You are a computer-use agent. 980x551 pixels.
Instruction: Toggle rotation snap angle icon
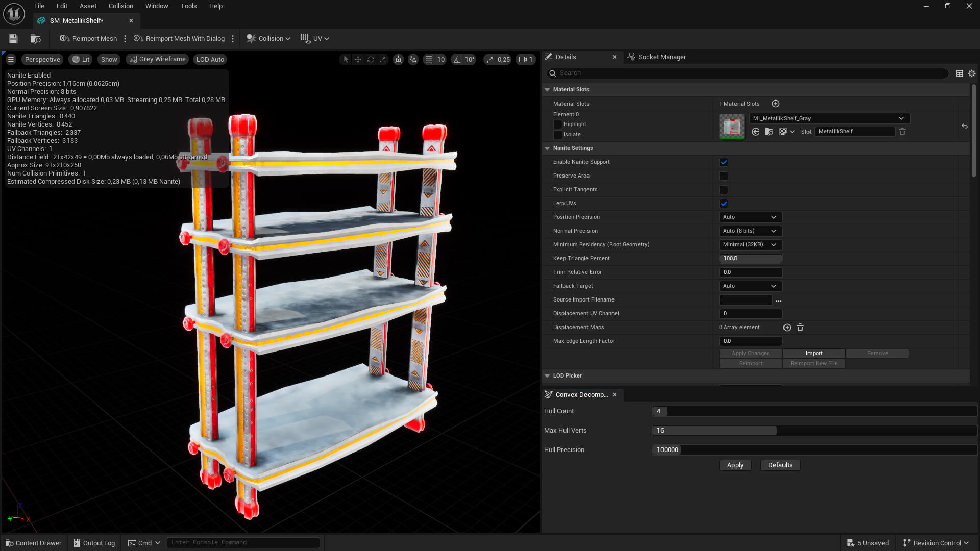click(457, 60)
